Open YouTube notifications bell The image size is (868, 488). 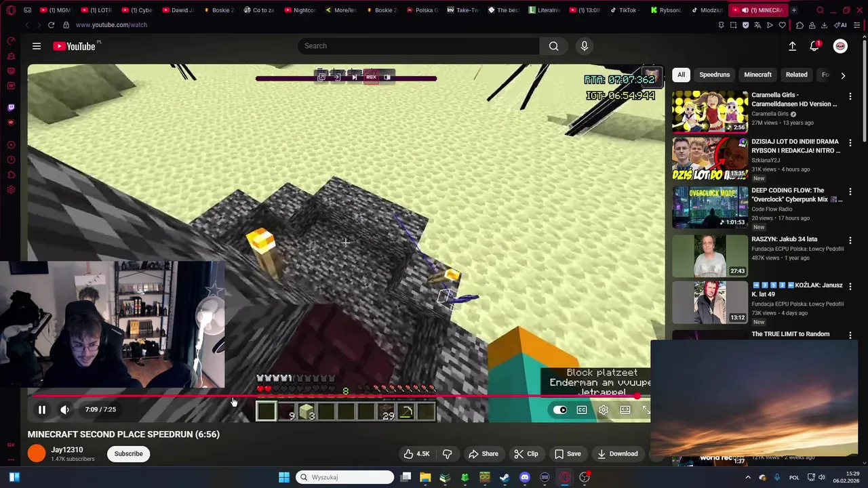click(814, 46)
